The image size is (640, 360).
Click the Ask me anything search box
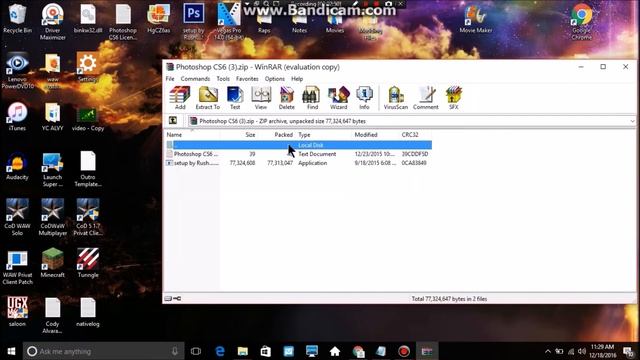pos(104,351)
